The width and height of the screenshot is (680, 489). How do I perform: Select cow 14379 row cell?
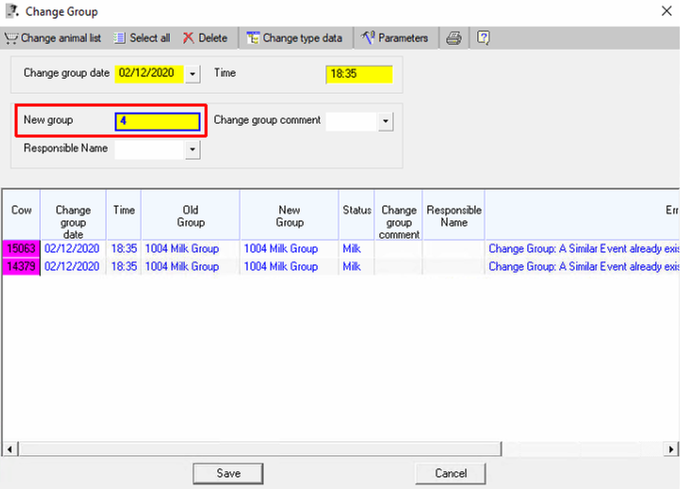21,267
